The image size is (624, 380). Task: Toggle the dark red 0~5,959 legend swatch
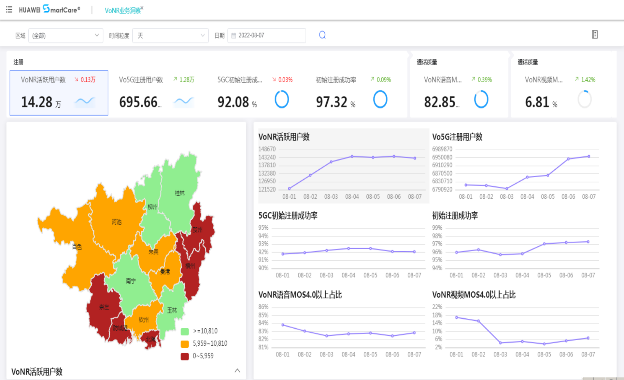click(x=185, y=356)
